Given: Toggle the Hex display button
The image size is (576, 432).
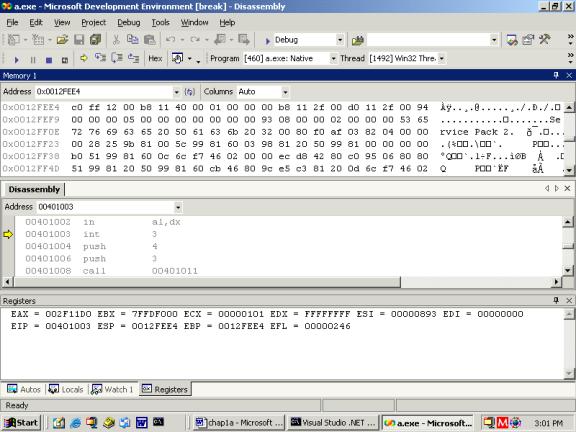Looking at the screenshot, I should click(155, 58).
